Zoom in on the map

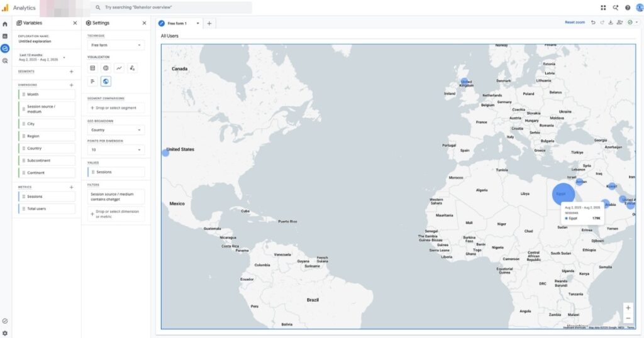(x=628, y=308)
